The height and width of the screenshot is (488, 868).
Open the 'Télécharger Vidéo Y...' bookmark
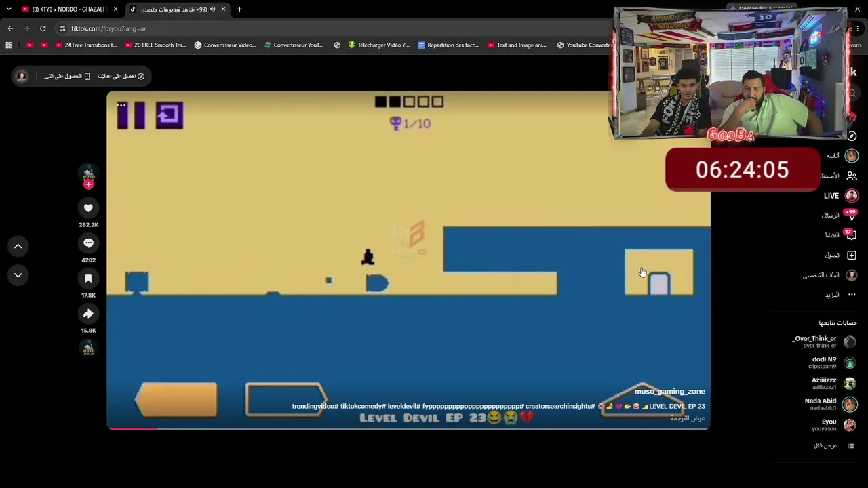pyautogui.click(x=379, y=45)
